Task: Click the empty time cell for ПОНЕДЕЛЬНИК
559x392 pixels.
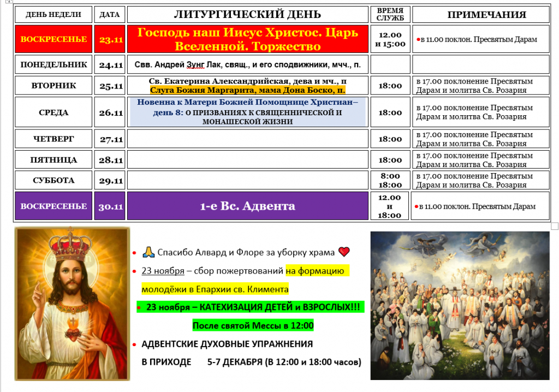Action: 390,65
